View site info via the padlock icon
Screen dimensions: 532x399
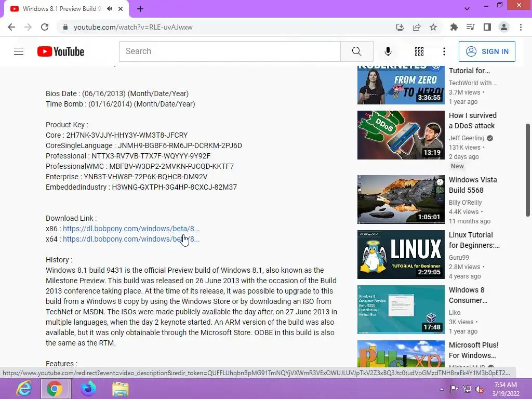[65, 27]
